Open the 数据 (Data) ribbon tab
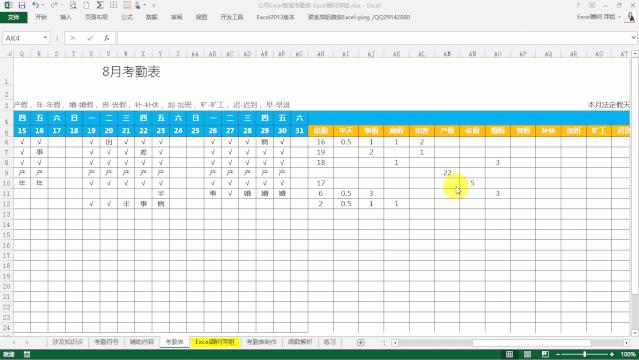The height and width of the screenshot is (360, 639). [152, 17]
